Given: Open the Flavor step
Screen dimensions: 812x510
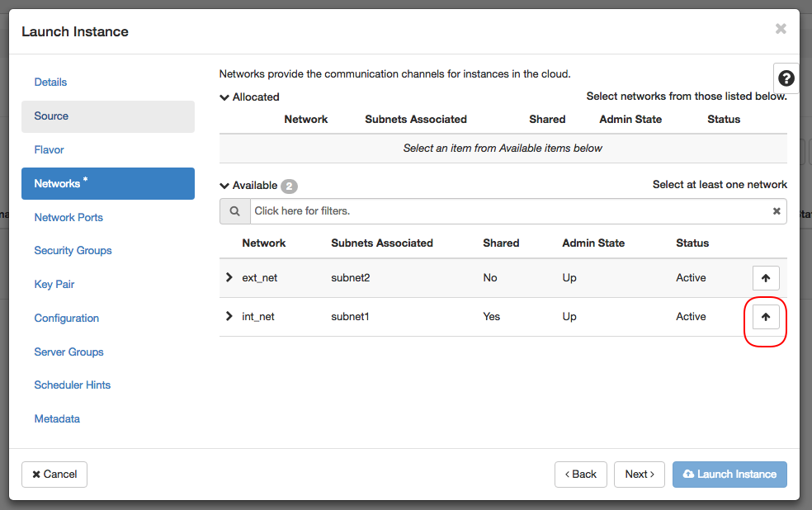Looking at the screenshot, I should click(108, 150).
